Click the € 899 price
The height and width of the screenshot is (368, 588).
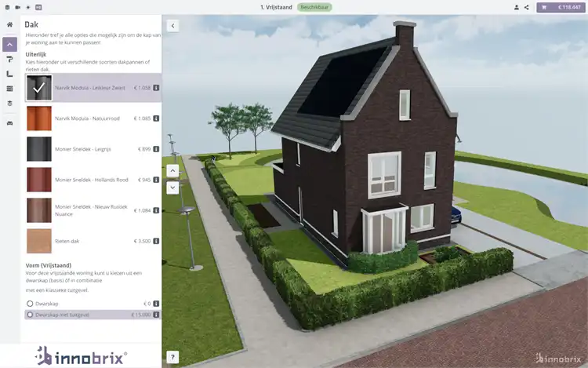[144, 149]
